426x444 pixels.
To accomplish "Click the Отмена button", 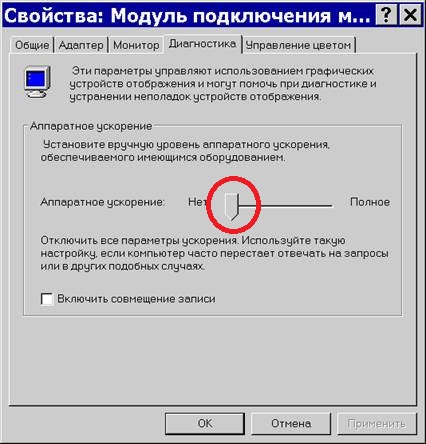I will [291, 423].
